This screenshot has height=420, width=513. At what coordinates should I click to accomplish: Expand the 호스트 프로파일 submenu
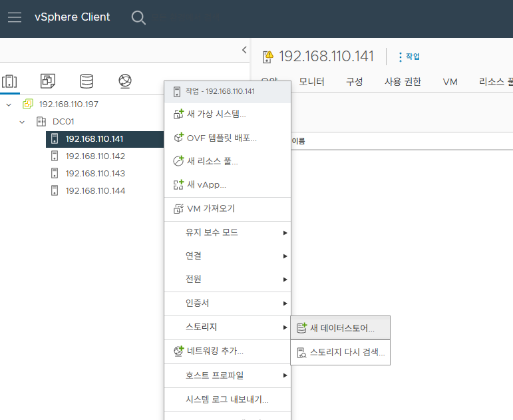(285, 375)
